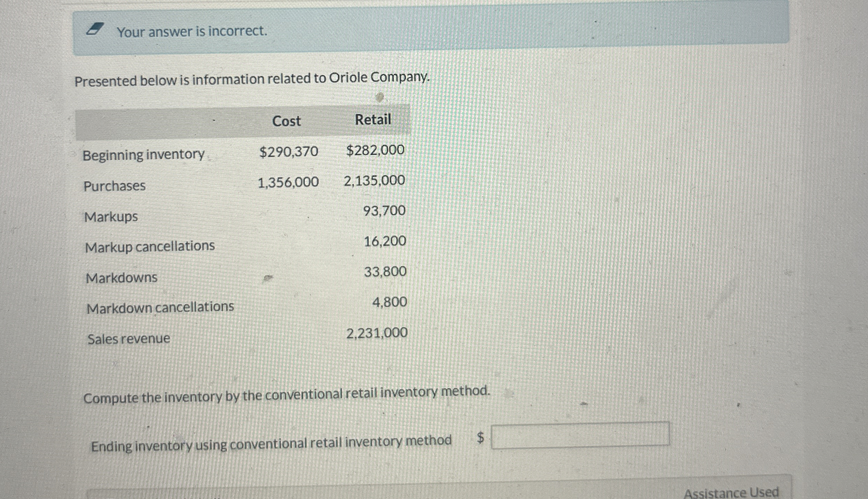Click the Beginning inventory row label
Screen dimensions: 868x499
(143, 154)
